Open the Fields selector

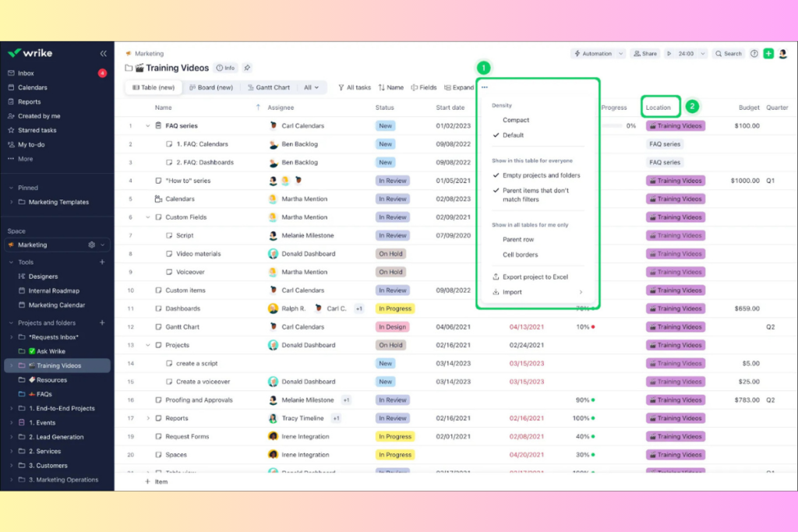click(424, 87)
